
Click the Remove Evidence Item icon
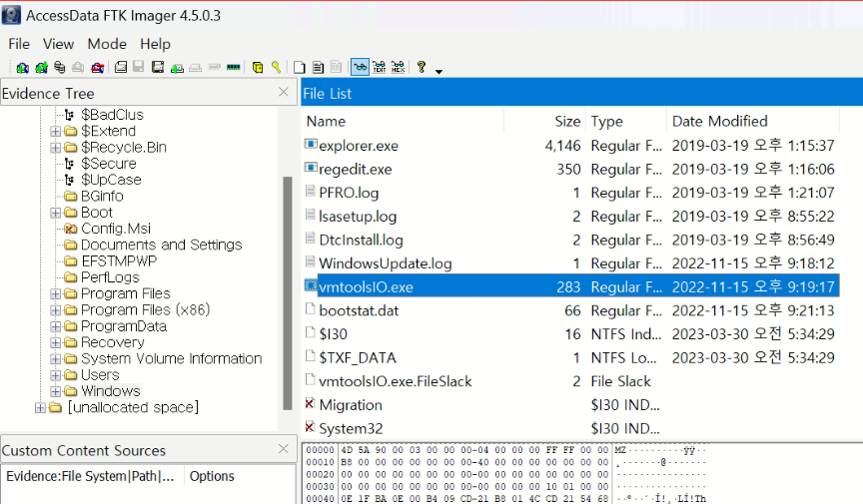78,68
